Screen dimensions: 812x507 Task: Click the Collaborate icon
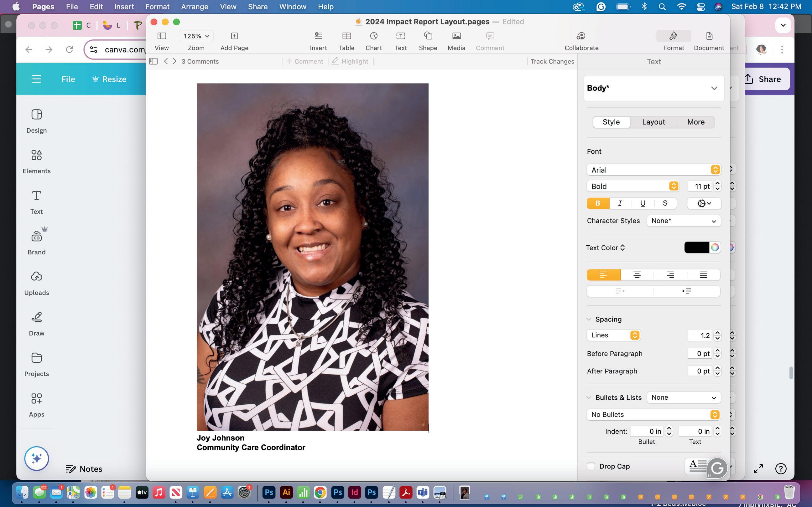(581, 36)
